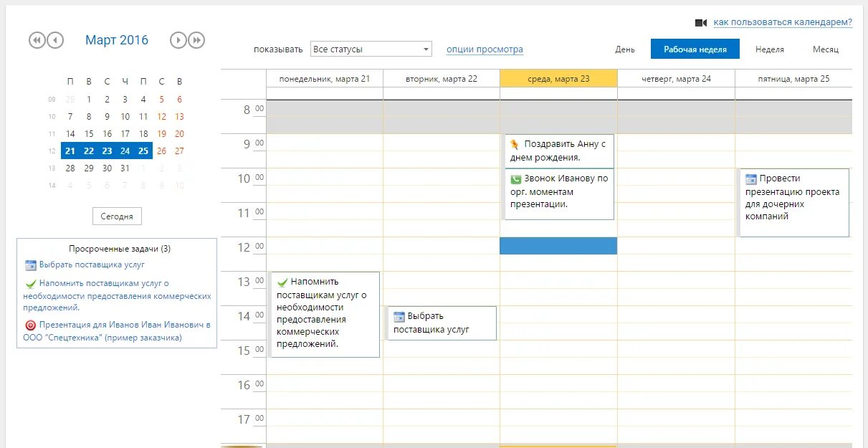Click the 9 00 hour label
The image size is (868, 448).
(x=254, y=144)
